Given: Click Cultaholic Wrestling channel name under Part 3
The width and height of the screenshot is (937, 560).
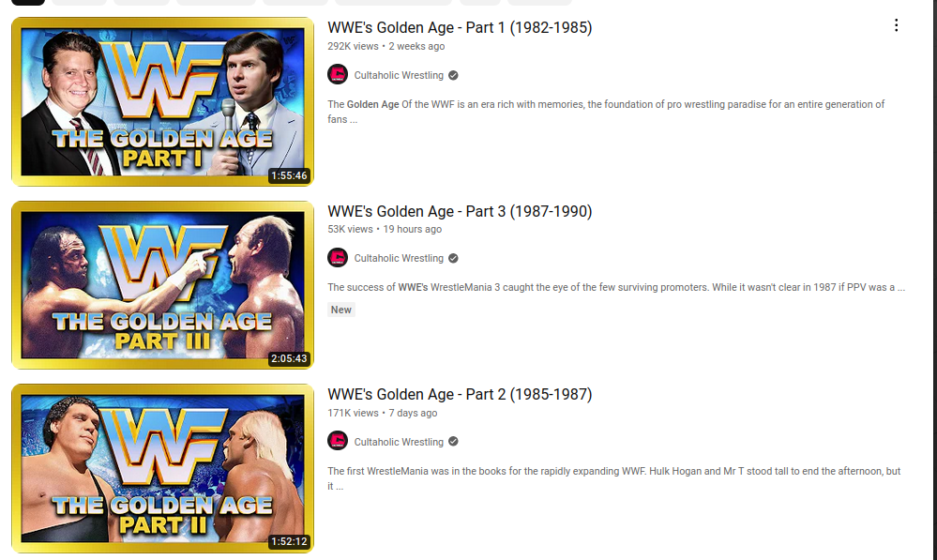Looking at the screenshot, I should pyautogui.click(x=399, y=258).
